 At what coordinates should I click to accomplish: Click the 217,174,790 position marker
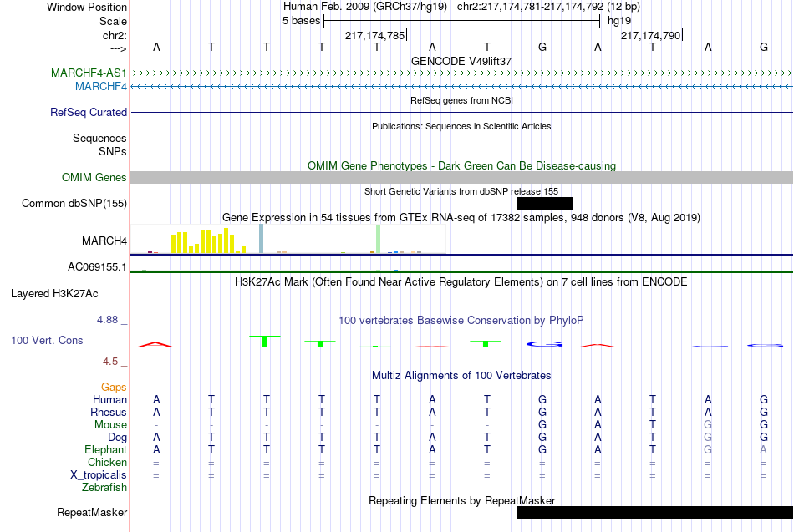[651, 35]
